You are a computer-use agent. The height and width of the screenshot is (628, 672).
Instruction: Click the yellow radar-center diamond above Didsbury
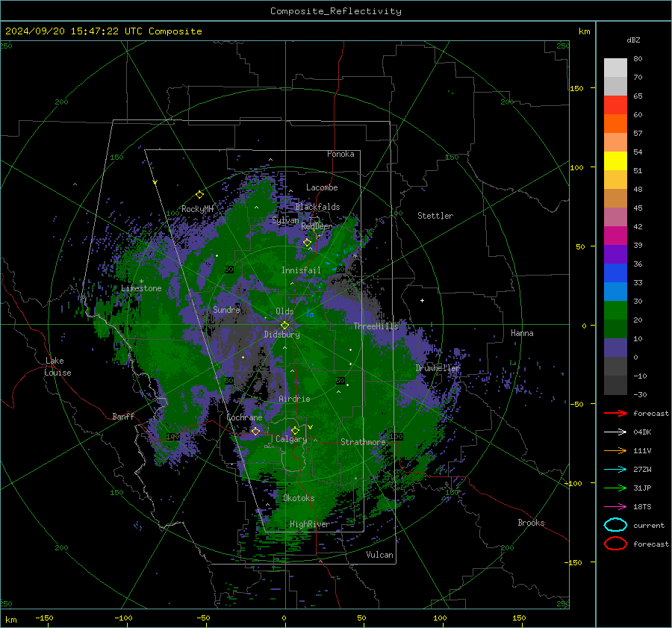click(x=284, y=326)
